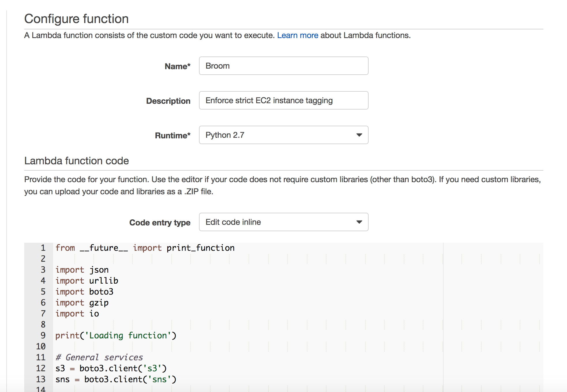567x392 pixels.
Task: Click the import urllib statement
Action: [x=87, y=280]
